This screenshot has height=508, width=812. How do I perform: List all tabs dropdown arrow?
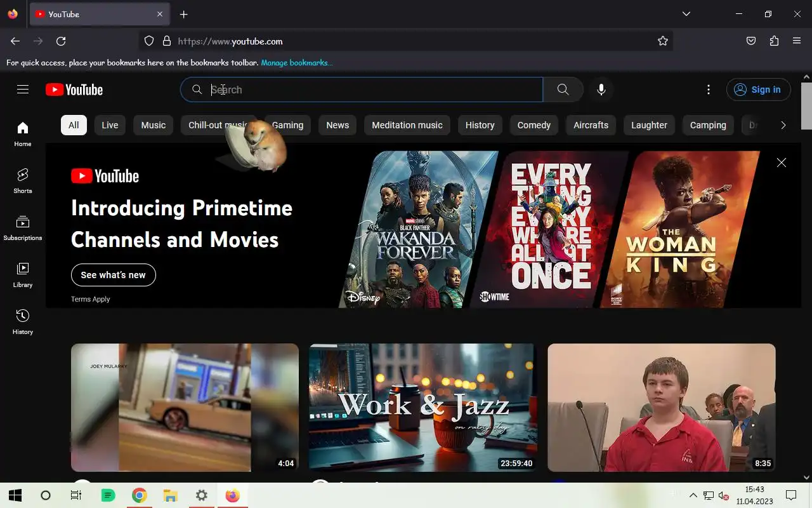(686, 14)
